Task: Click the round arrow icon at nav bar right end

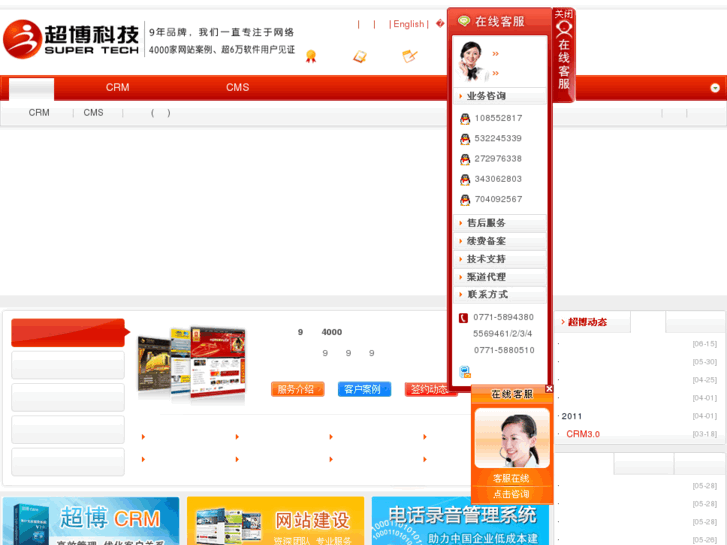Action: [x=715, y=88]
